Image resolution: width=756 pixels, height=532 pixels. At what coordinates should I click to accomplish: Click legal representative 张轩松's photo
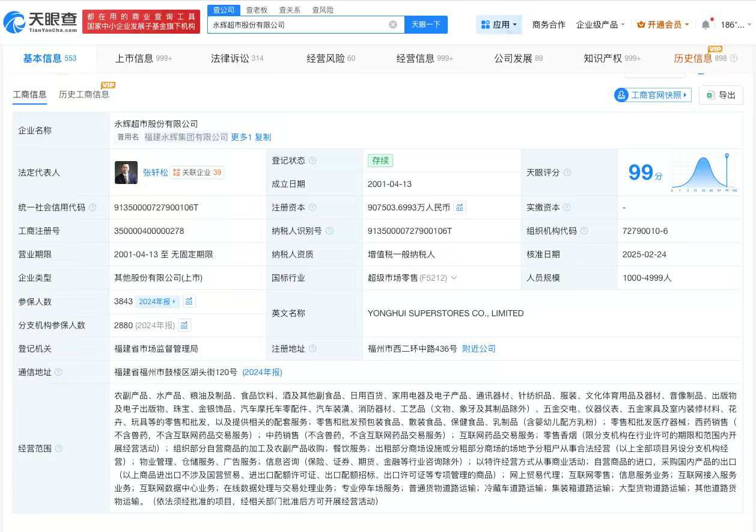pos(126,173)
